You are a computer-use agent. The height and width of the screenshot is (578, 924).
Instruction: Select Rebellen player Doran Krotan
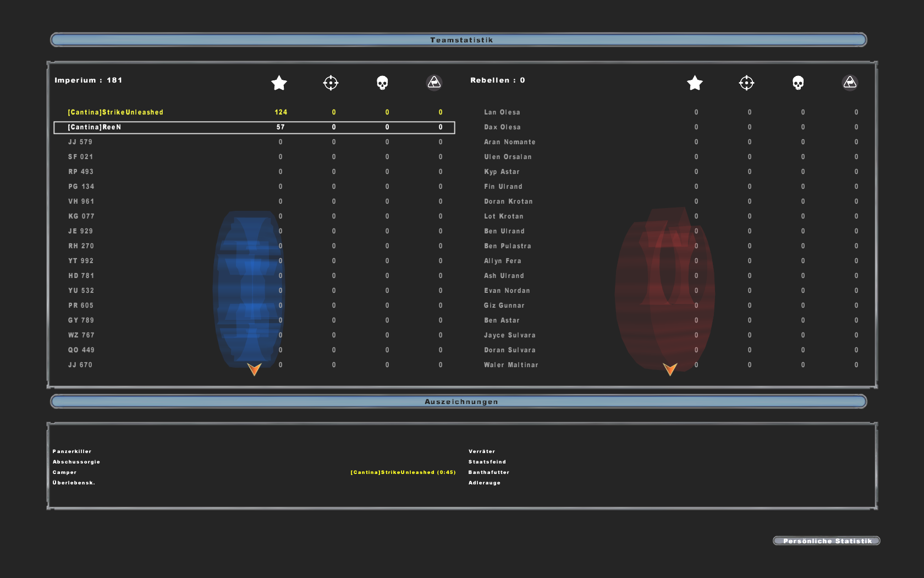[508, 201]
